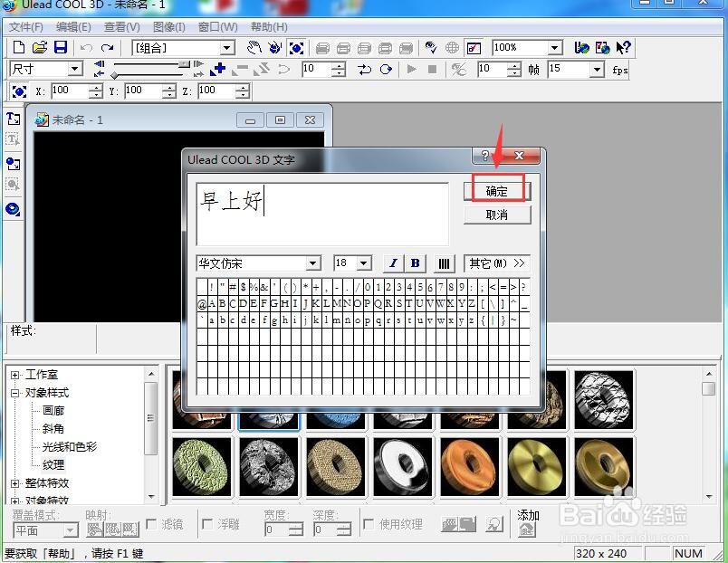
Task: Click the first face-selection icon in the toolbar
Action: 322,48
